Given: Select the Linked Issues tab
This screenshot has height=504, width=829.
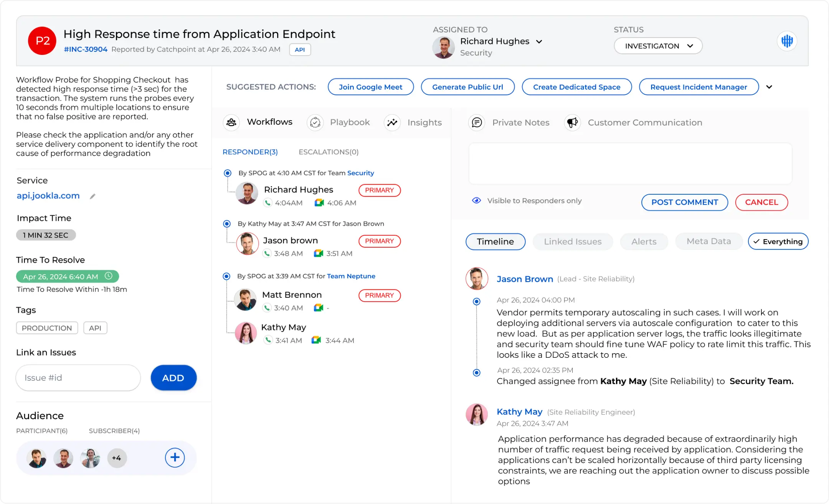Looking at the screenshot, I should tap(572, 241).
